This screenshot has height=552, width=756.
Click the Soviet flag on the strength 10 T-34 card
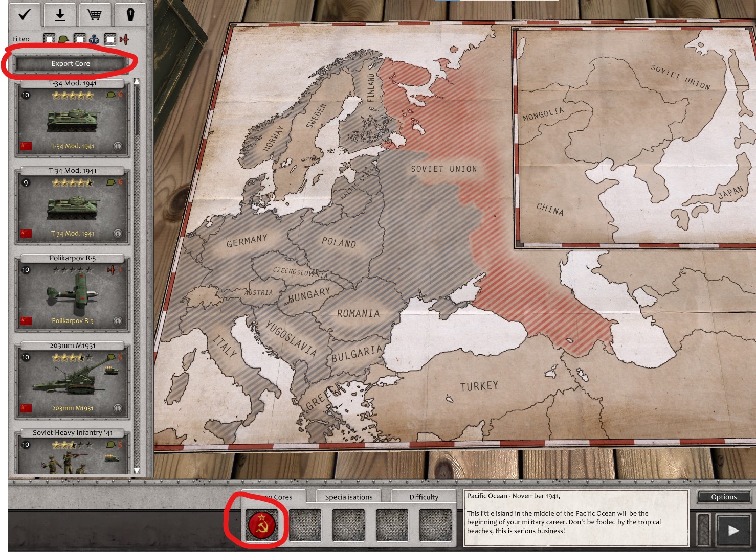tap(26, 146)
